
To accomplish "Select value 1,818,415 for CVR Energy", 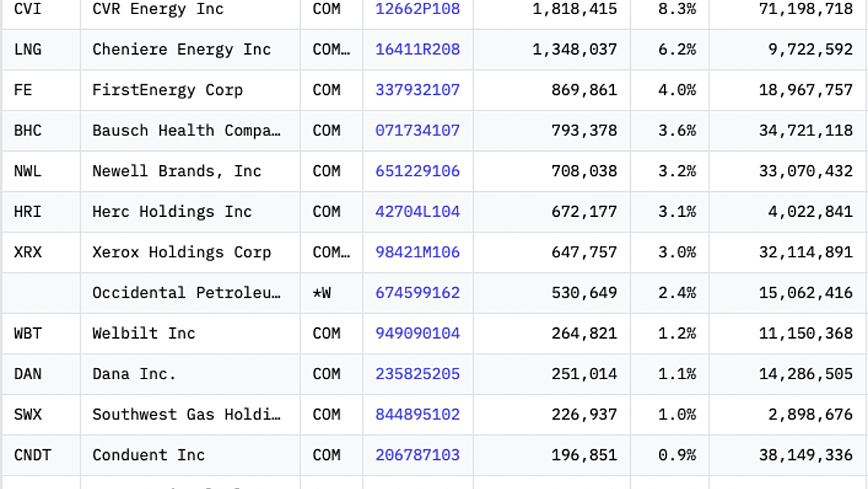I will pyautogui.click(x=575, y=9).
